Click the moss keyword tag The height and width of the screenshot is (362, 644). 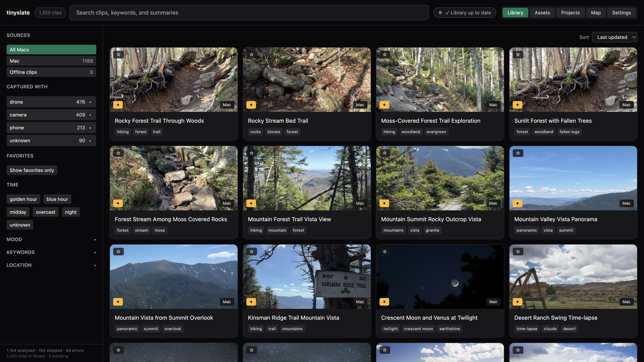[160, 230]
